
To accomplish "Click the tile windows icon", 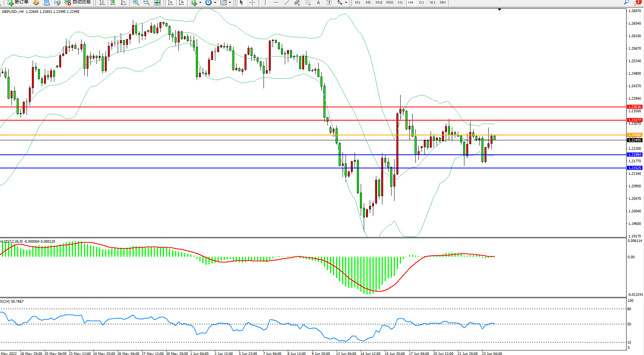I will tap(157, 3).
